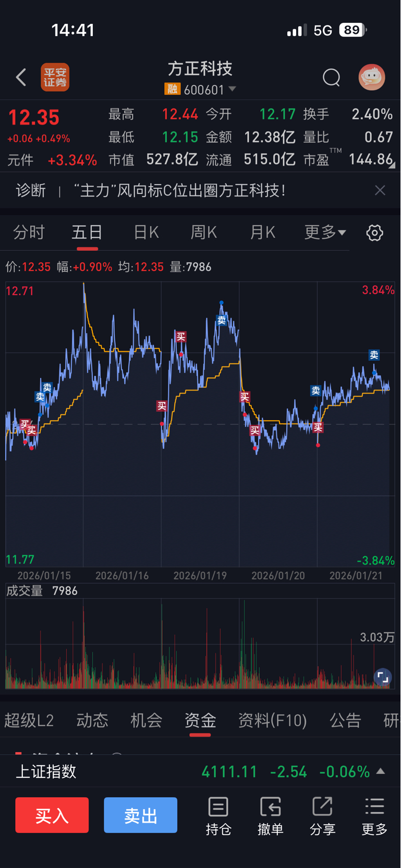Image resolution: width=401 pixels, height=868 pixels.
Task: Open the 机会 tab
Action: click(x=146, y=720)
